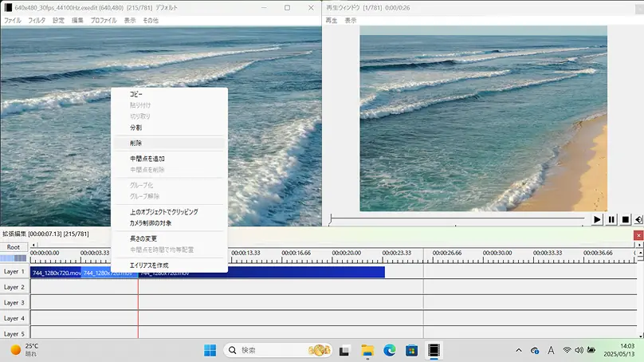The height and width of the screenshot is (362, 644).
Task: Open Task View from the taskbar
Action: [344, 351]
